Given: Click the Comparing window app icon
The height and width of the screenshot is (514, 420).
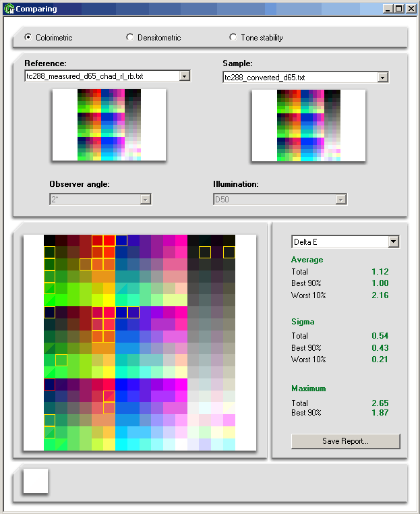Looking at the screenshot, I should click(9, 9).
